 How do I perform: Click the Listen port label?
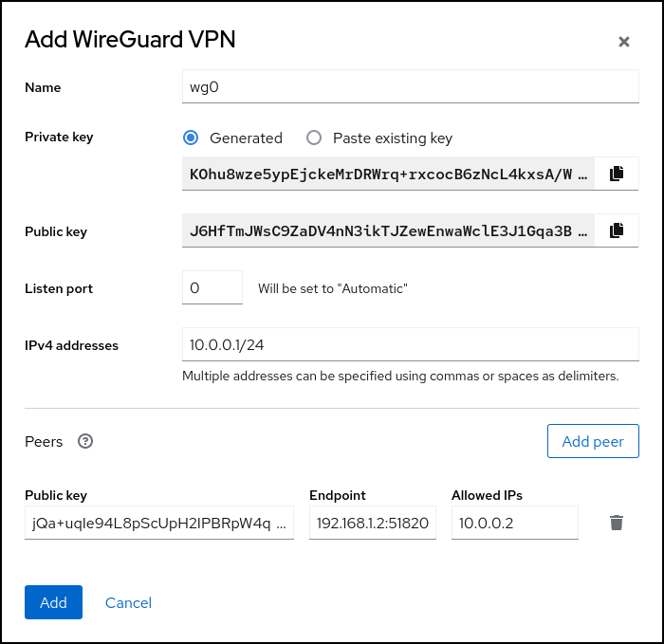point(59,287)
